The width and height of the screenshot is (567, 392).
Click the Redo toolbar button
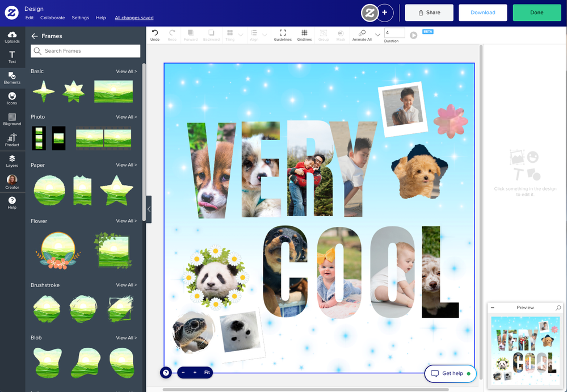(x=172, y=35)
